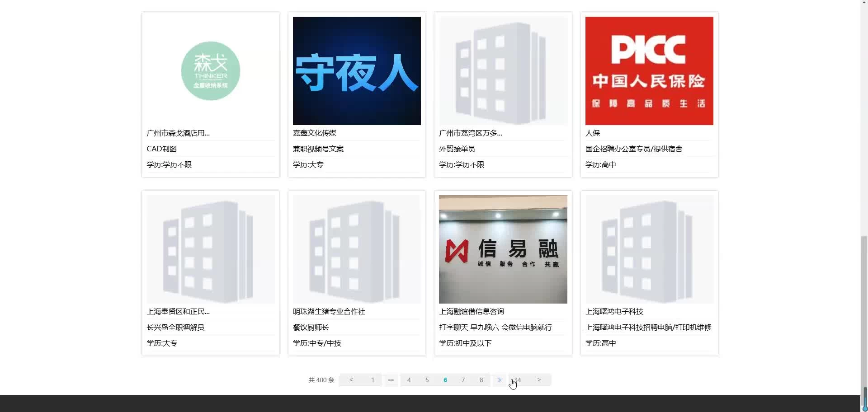This screenshot has height=412, width=868.
Task: Click 学历:高中 under the 人保 card
Action: tap(601, 164)
